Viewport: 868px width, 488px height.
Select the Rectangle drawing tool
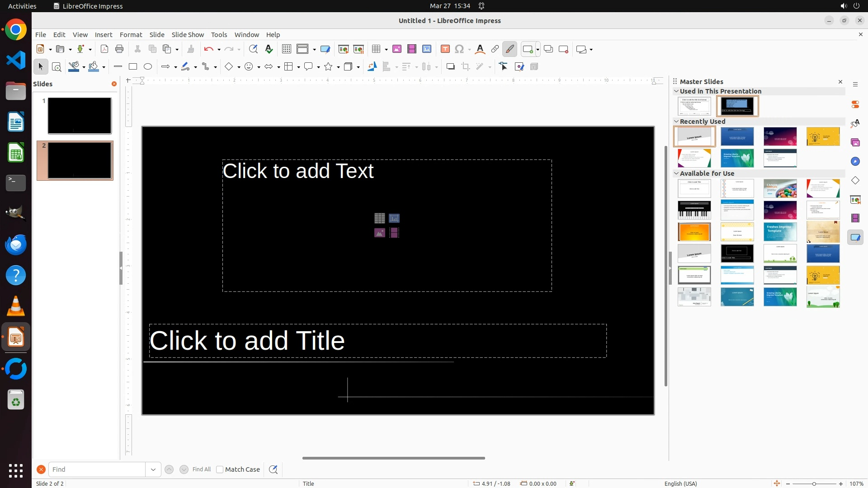tap(133, 67)
